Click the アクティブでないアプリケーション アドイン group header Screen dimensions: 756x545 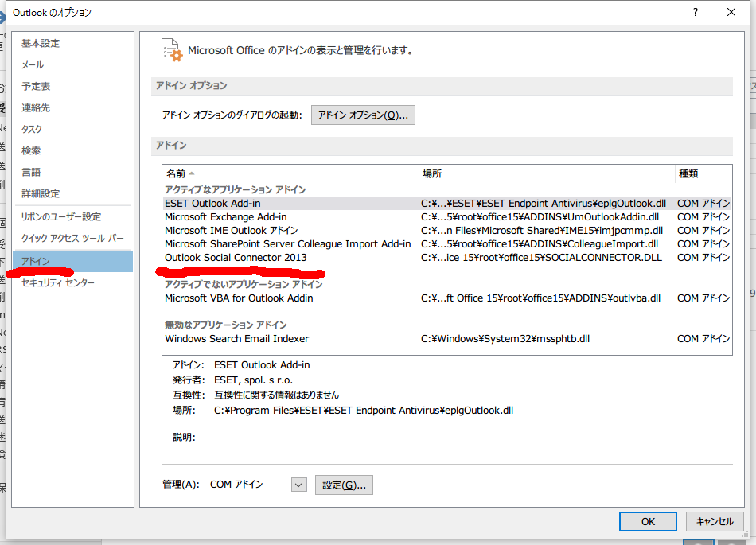click(x=244, y=284)
